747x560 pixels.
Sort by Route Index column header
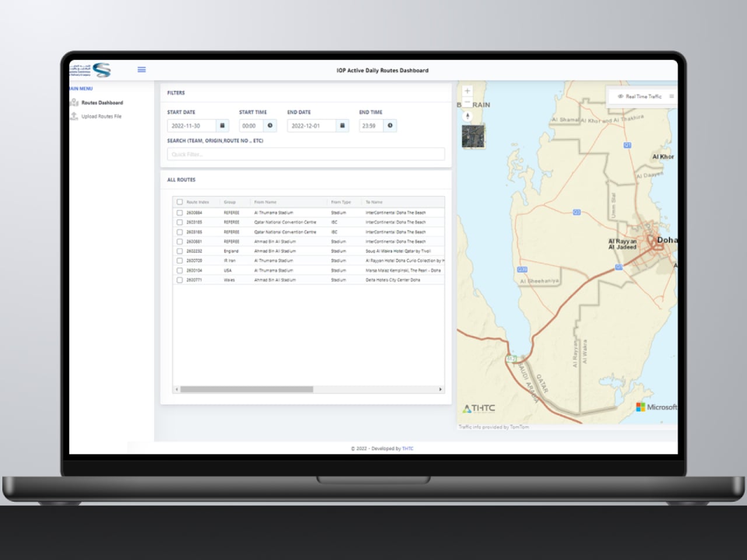point(198,202)
